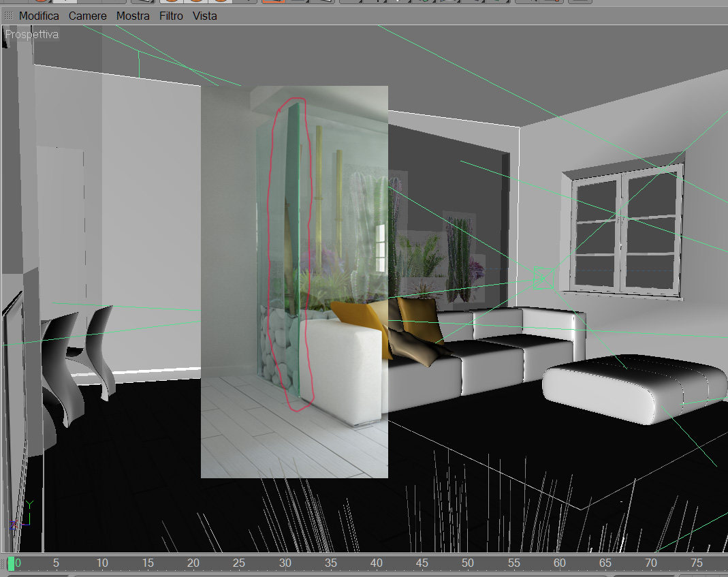Open the Mostra viewport menu
Viewport: 728px width, 577px height.
(133, 16)
